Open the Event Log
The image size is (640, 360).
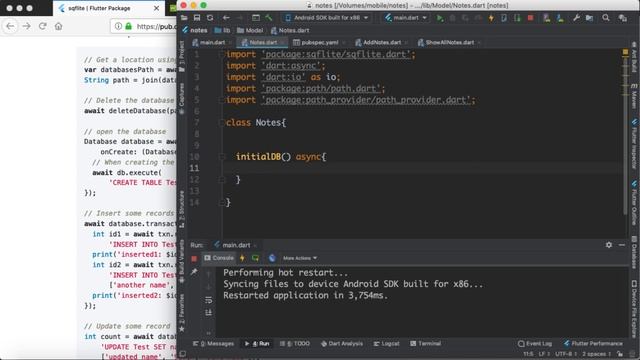[x=535, y=344]
